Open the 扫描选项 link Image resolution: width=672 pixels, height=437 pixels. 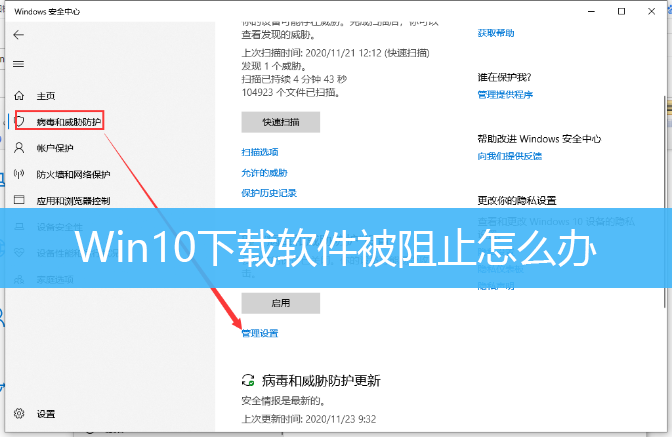pos(259,152)
